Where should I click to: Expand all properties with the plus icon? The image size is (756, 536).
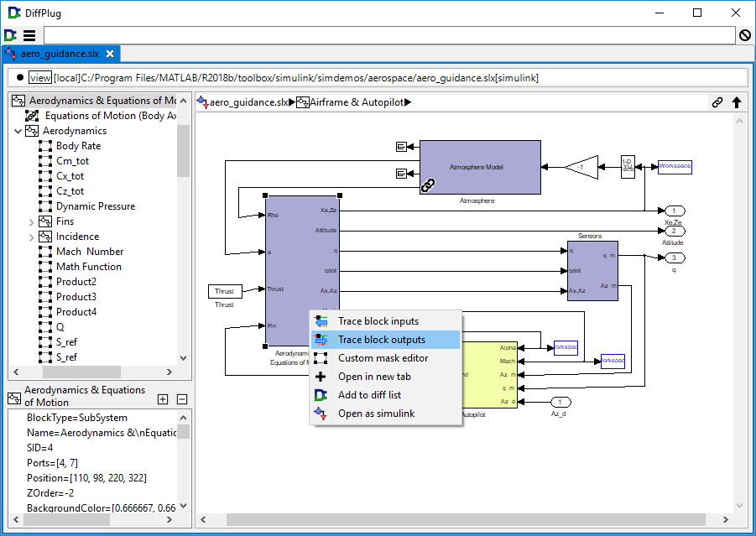163,399
